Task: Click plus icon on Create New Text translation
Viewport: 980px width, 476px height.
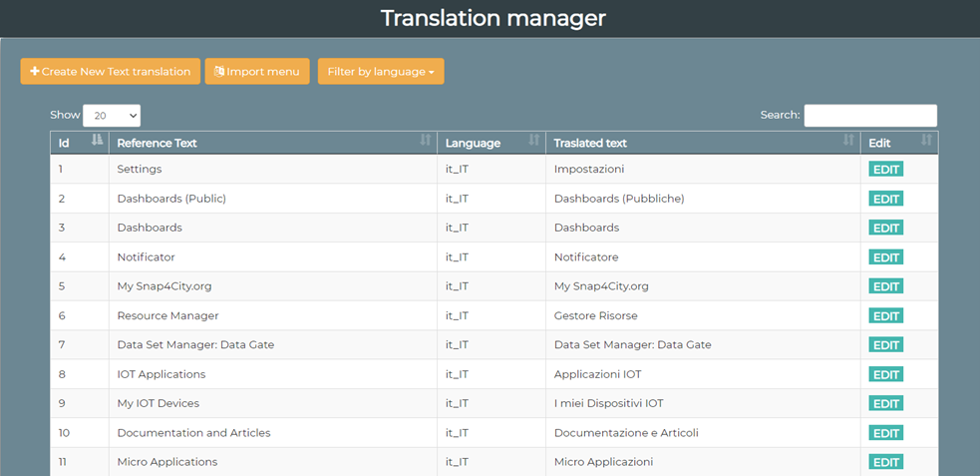Action: pos(35,72)
